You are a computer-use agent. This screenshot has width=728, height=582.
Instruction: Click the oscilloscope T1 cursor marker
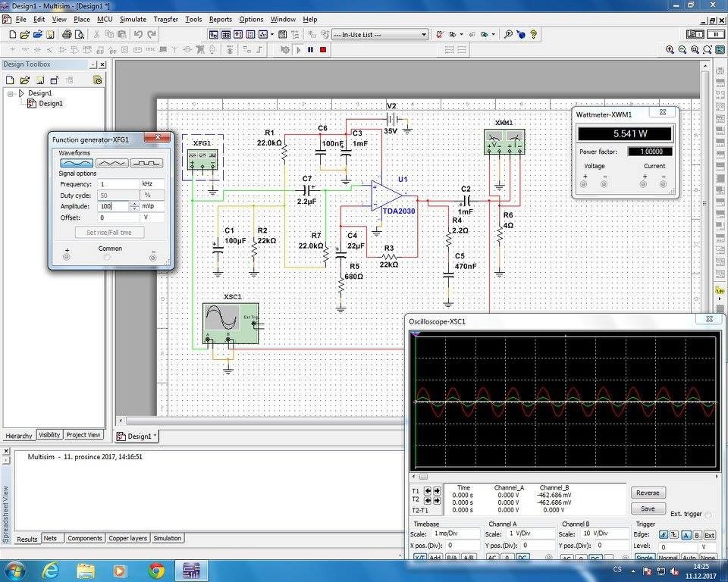[x=416, y=333]
